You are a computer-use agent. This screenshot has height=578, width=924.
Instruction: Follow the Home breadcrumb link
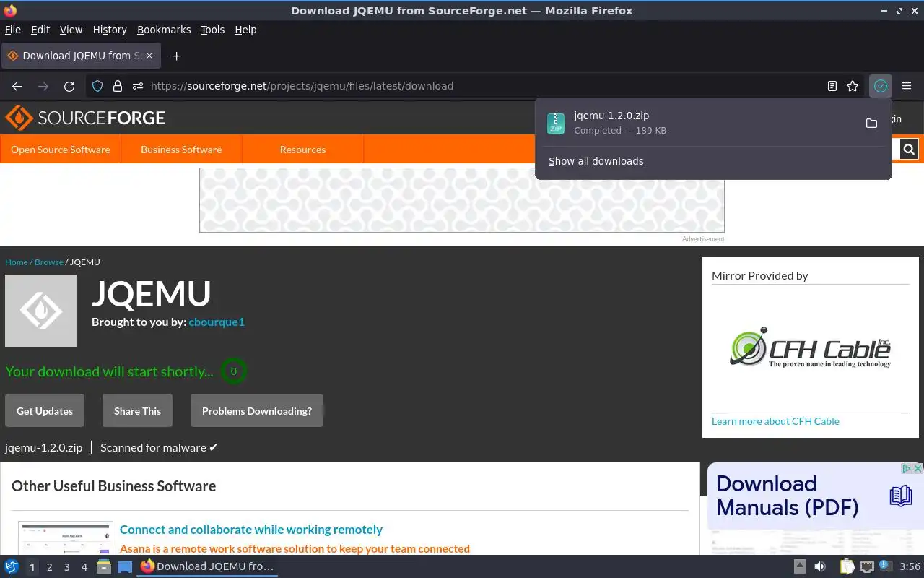tap(17, 262)
